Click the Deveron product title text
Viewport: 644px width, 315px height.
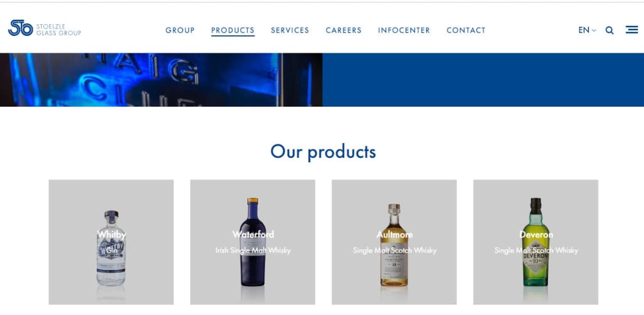536,235
